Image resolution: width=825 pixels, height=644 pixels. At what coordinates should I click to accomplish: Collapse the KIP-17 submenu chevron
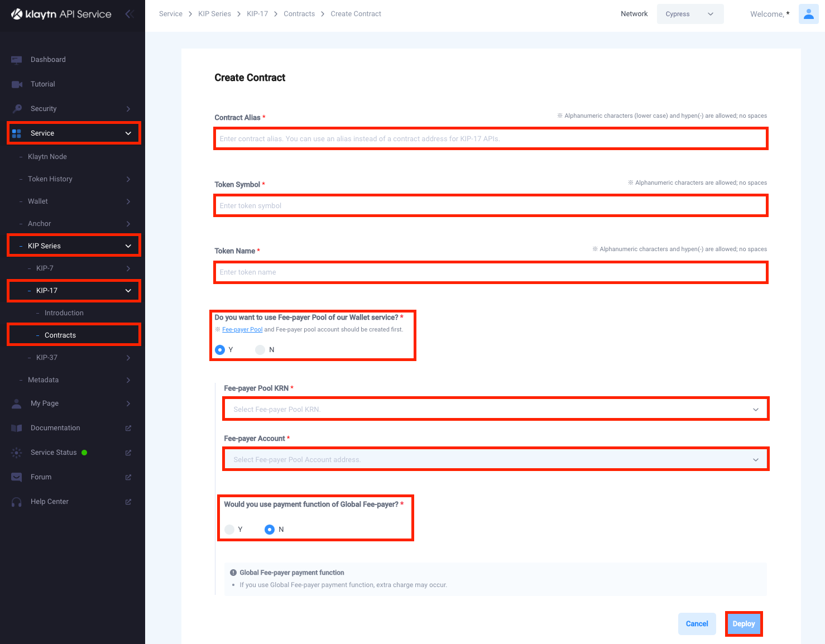pyautogui.click(x=128, y=291)
